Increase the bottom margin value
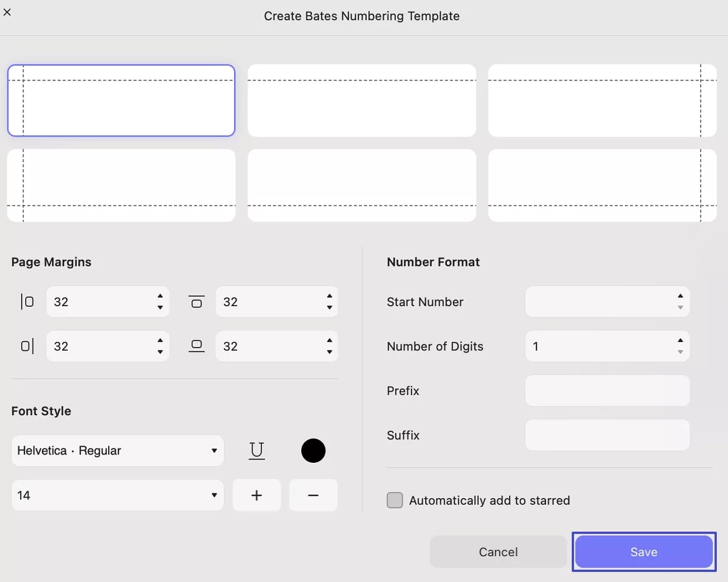 click(329, 340)
